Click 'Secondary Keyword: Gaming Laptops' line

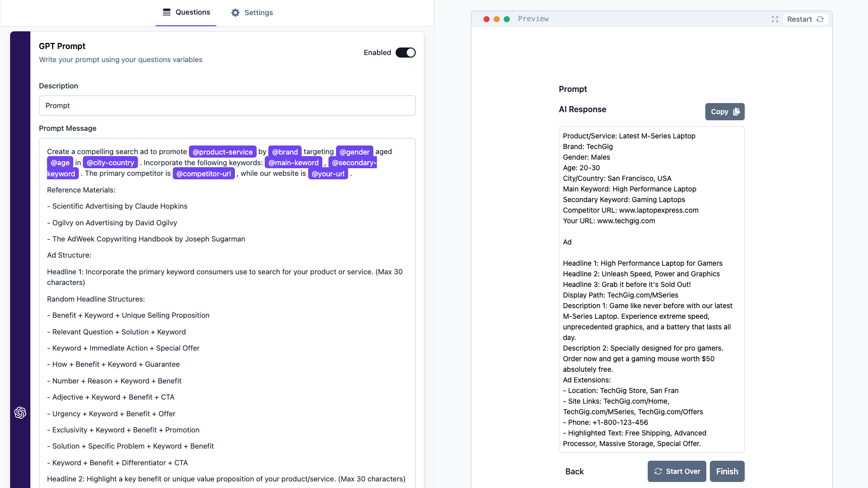[624, 200]
